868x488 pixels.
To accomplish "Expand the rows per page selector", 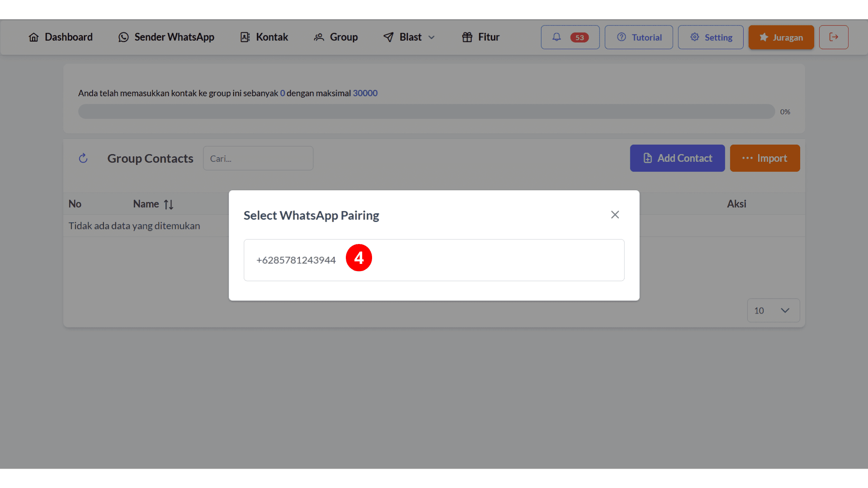I will 771,310.
